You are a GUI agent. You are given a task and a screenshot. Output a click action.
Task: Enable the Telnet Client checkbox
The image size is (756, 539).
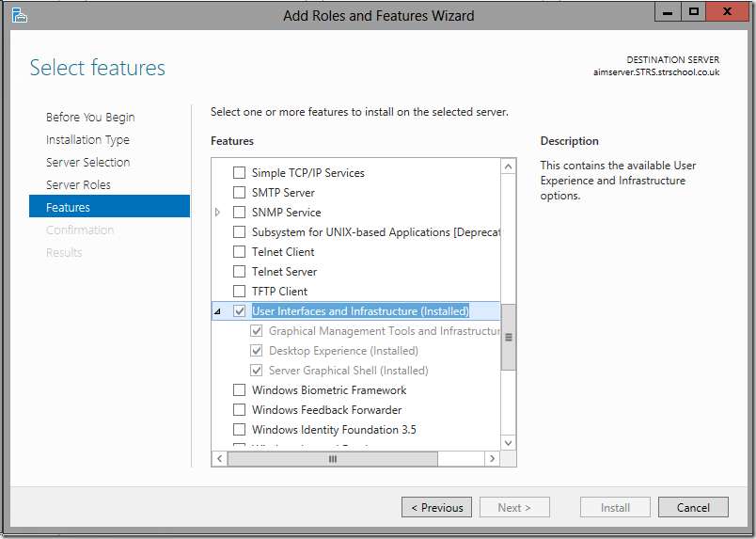(x=239, y=252)
